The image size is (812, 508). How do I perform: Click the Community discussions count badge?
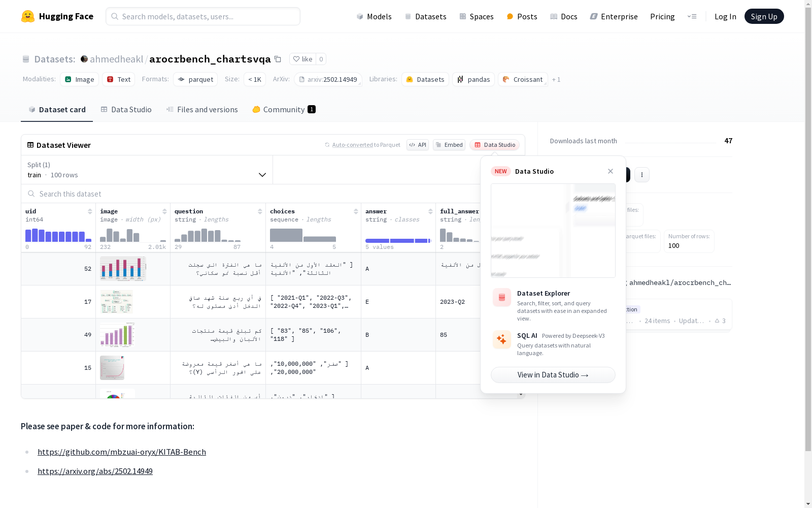(x=312, y=109)
